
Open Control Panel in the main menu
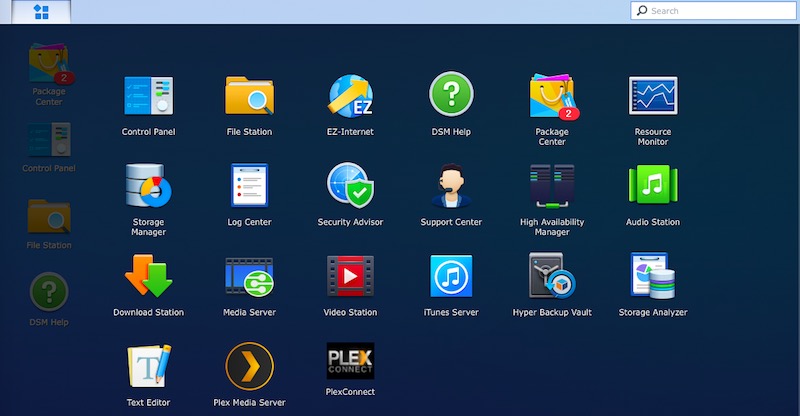148,95
